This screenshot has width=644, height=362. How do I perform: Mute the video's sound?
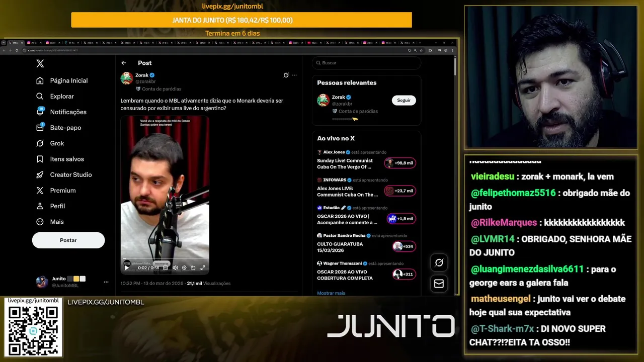[x=175, y=268]
